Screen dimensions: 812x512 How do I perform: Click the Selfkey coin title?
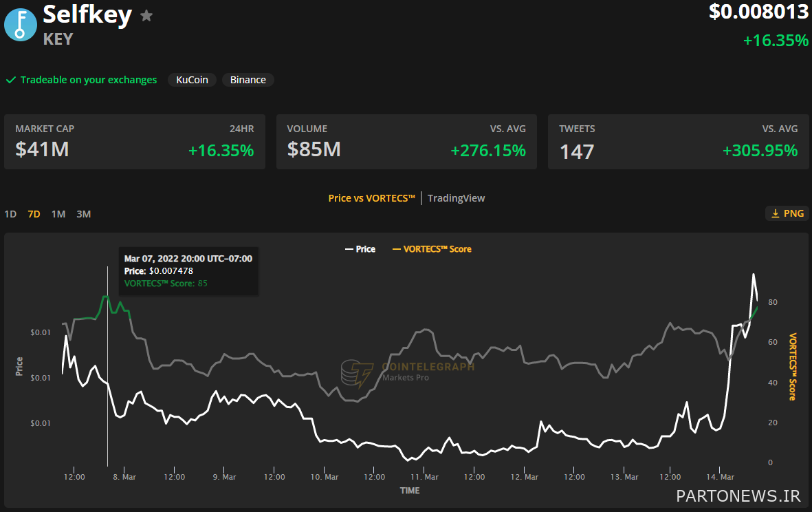[87, 14]
